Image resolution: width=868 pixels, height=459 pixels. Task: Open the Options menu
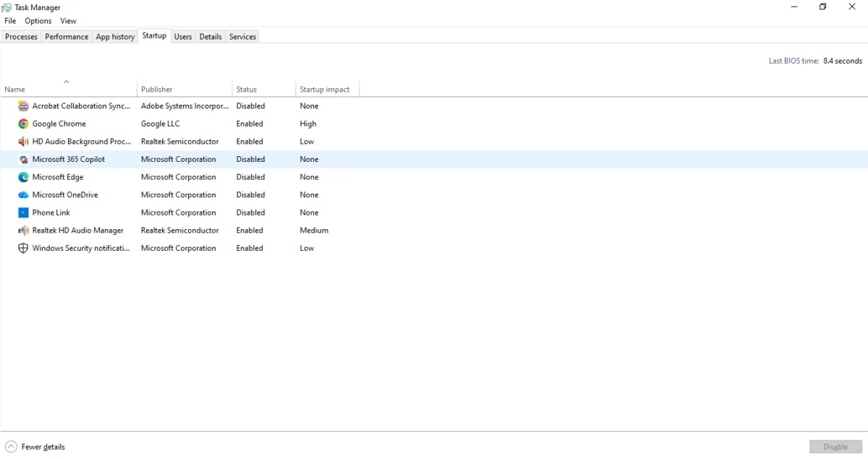(38, 21)
